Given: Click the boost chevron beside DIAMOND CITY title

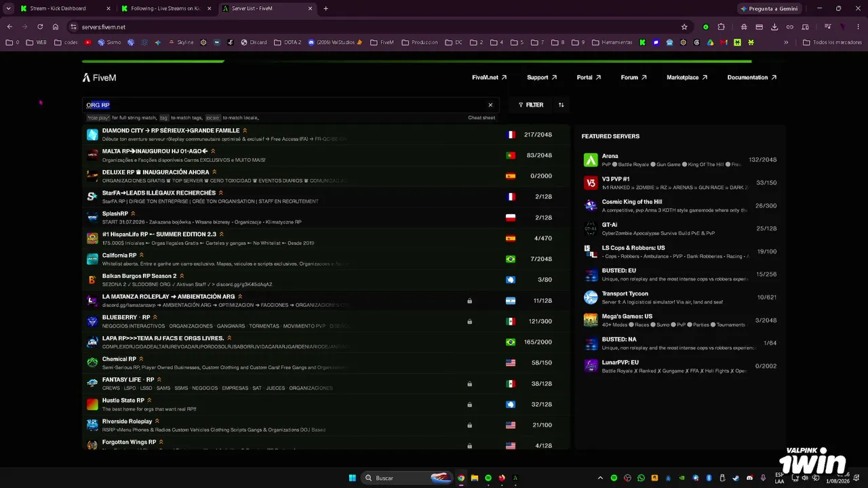Looking at the screenshot, I should pos(245,131).
